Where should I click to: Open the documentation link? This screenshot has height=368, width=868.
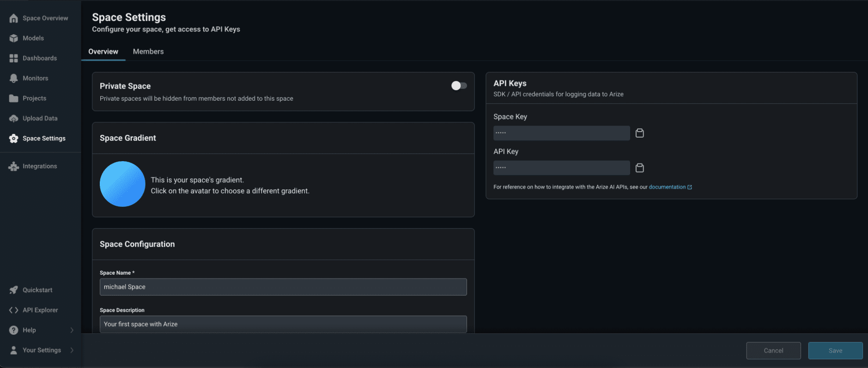667,187
